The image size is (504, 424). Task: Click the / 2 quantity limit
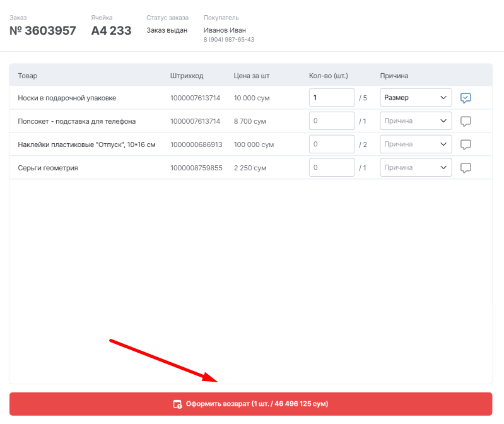click(363, 144)
